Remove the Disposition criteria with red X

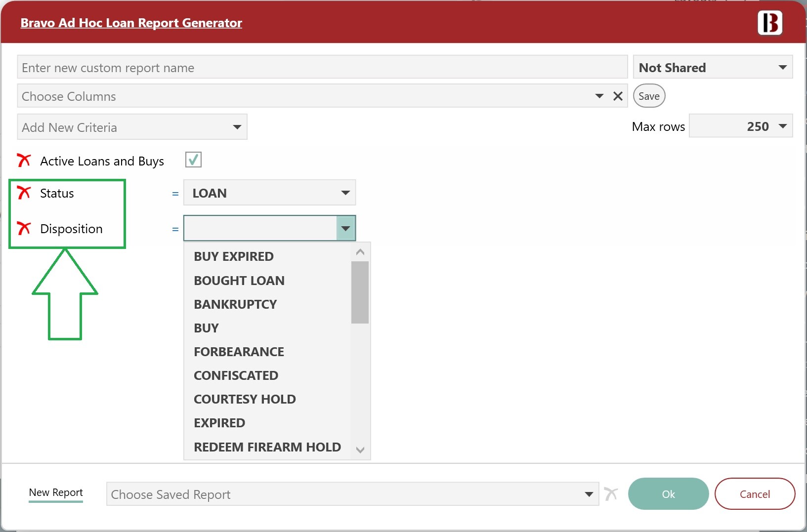24,228
